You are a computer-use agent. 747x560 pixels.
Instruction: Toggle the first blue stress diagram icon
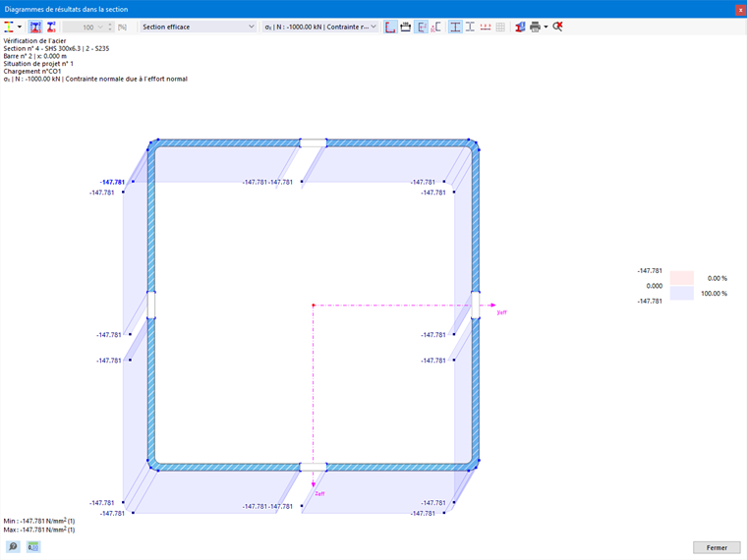coord(35,27)
